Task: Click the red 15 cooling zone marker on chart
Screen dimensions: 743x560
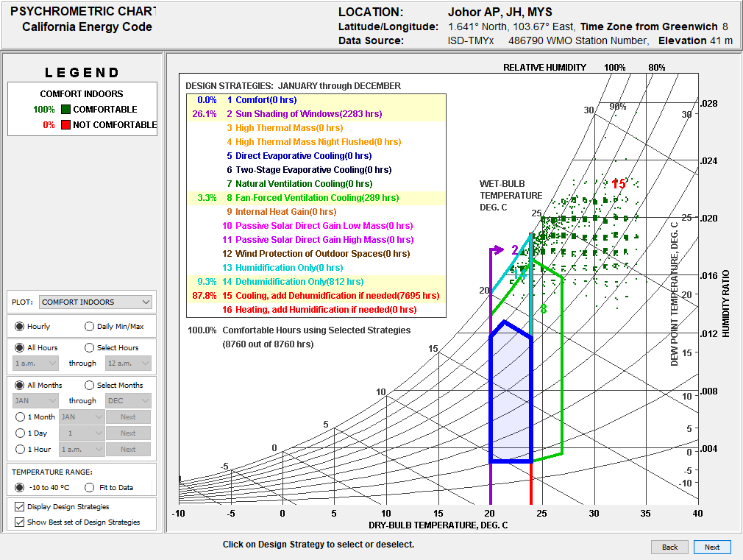Action: (x=619, y=184)
